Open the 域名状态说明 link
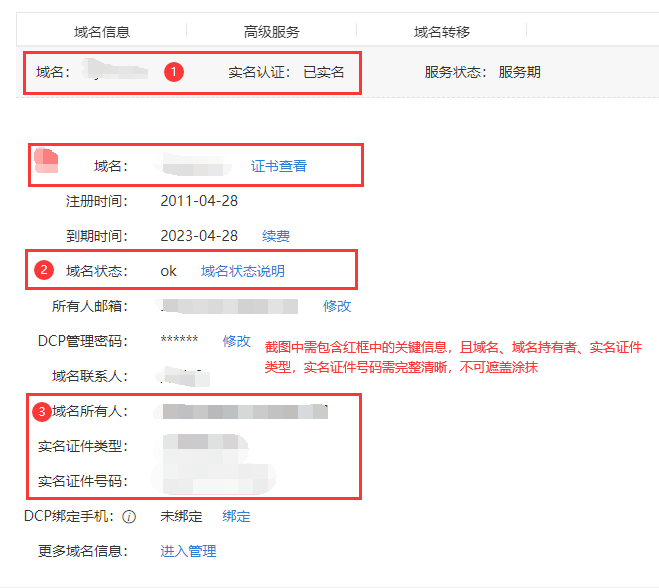The height and width of the screenshot is (588, 659). point(243,271)
